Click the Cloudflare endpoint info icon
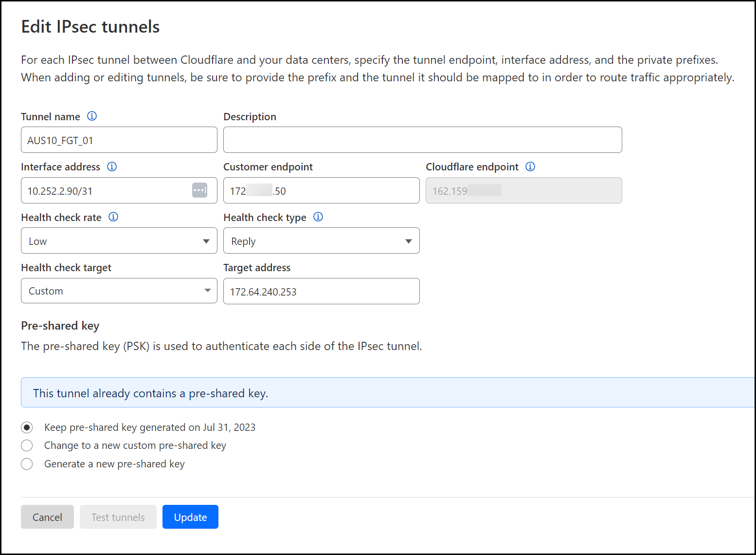This screenshot has height=555, width=756. point(530,166)
